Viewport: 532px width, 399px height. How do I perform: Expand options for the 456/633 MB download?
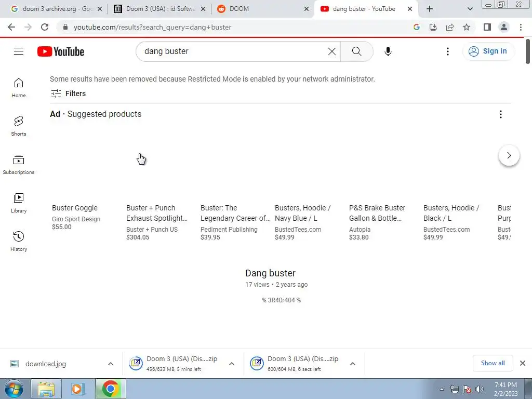[x=232, y=364]
